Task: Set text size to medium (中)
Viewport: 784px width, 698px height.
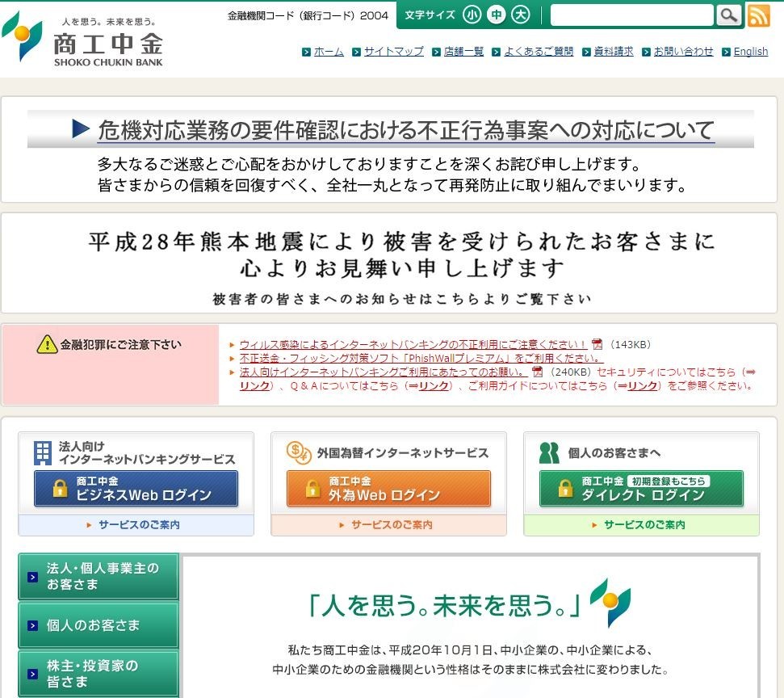Action: click(497, 15)
